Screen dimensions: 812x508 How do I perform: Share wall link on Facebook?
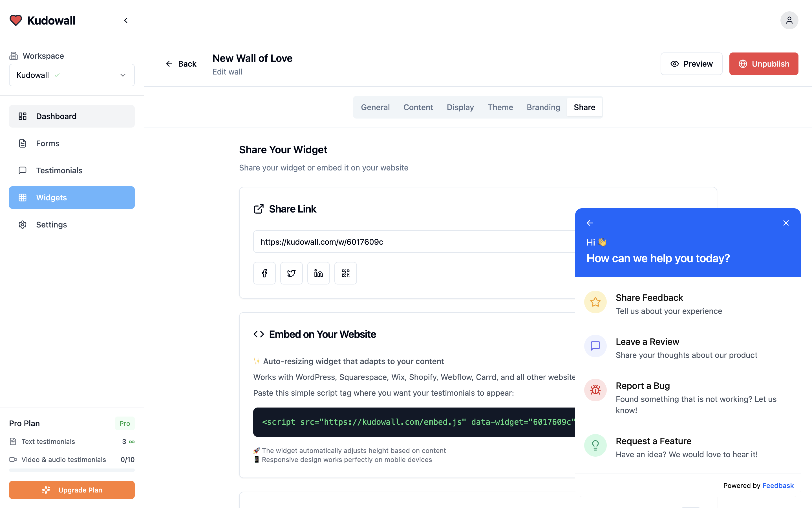click(264, 273)
